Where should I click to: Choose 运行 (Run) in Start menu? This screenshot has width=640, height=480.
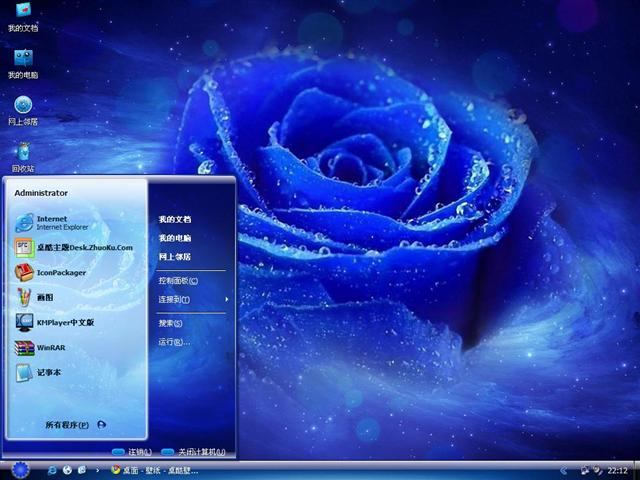tap(173, 342)
